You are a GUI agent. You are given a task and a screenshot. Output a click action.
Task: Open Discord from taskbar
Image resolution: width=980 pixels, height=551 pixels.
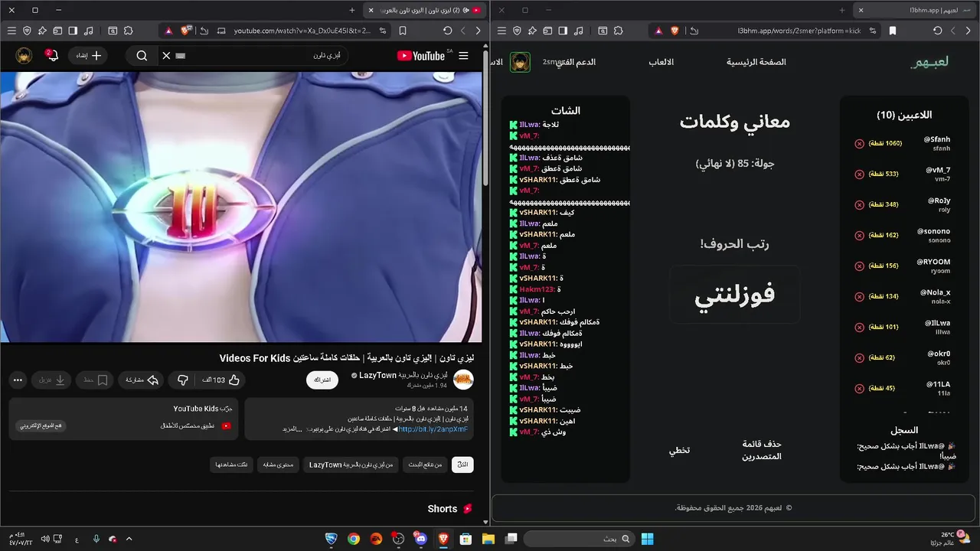click(420, 539)
